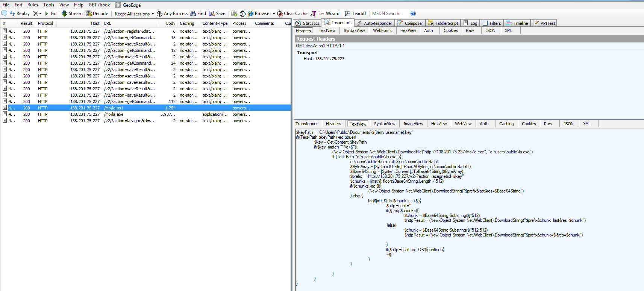Tearoff the toolbar window
Screen dimensions: 644x291
point(356,14)
